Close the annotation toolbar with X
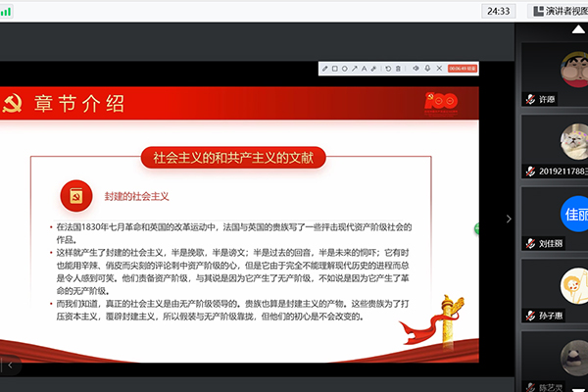The image size is (588, 392). pos(439,69)
